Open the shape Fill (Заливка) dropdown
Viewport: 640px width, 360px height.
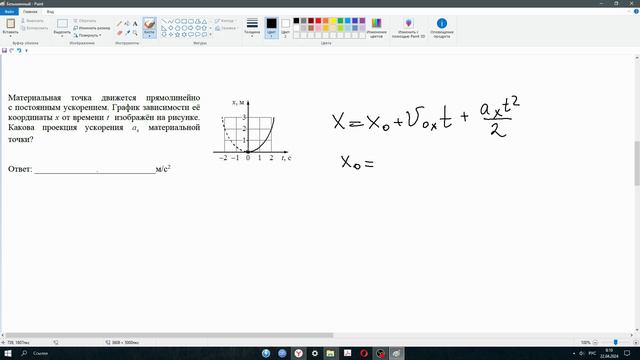pyautogui.click(x=226, y=28)
